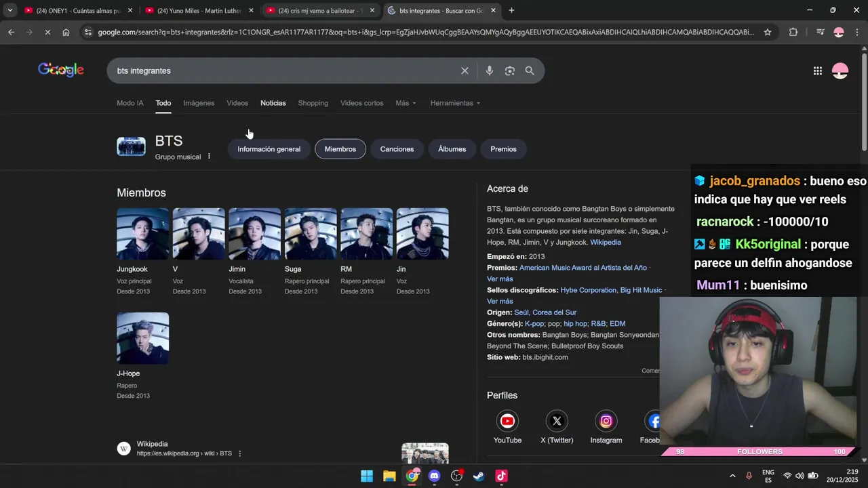The height and width of the screenshot is (488, 868).
Task: Clear the search box with the X icon
Action: point(465,70)
